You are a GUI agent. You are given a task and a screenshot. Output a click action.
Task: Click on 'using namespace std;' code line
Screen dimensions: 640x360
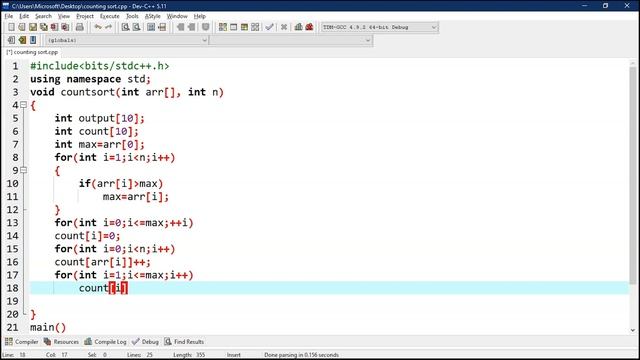[x=90, y=79]
